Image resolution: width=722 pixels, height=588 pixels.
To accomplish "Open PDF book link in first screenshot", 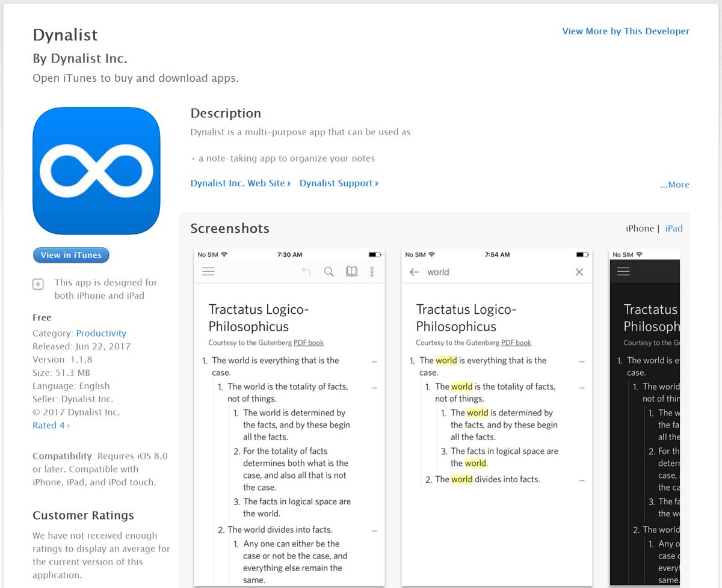I will coord(309,343).
